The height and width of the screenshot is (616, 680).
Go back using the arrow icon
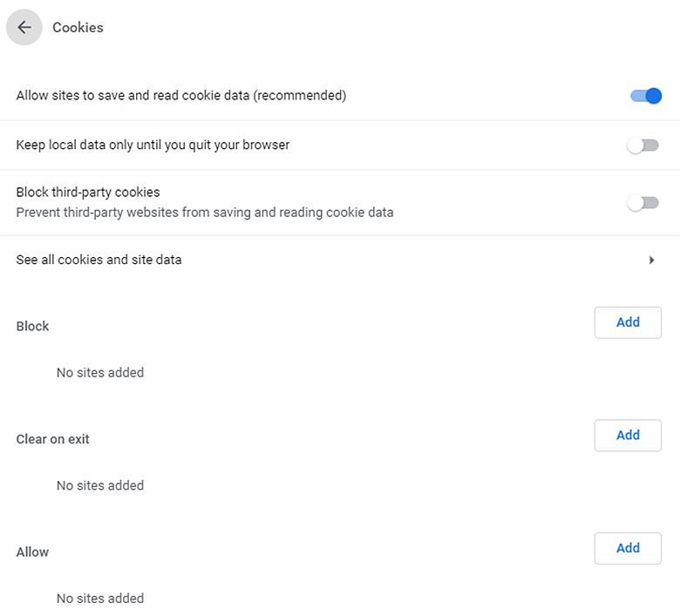tap(24, 28)
